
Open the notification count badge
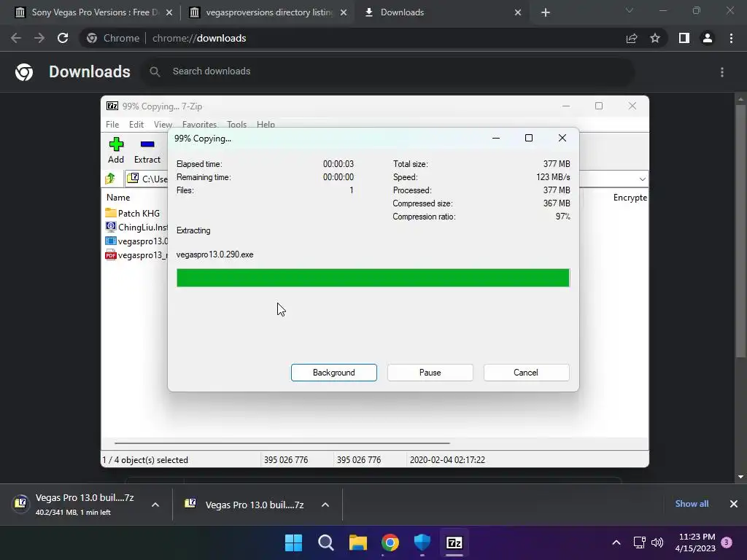[727, 542]
